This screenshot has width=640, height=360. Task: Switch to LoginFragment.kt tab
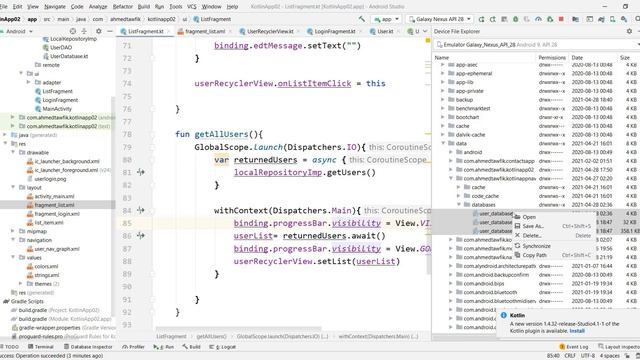point(335,31)
